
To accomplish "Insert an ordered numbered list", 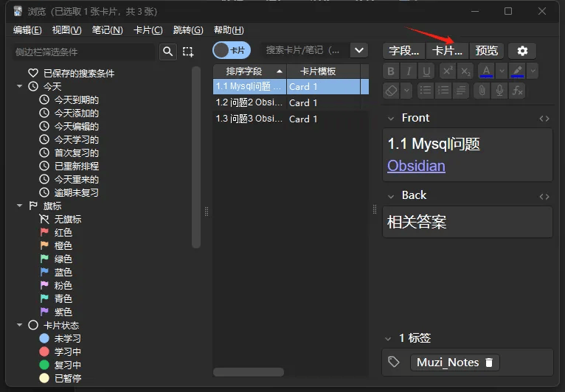I will click(x=443, y=91).
